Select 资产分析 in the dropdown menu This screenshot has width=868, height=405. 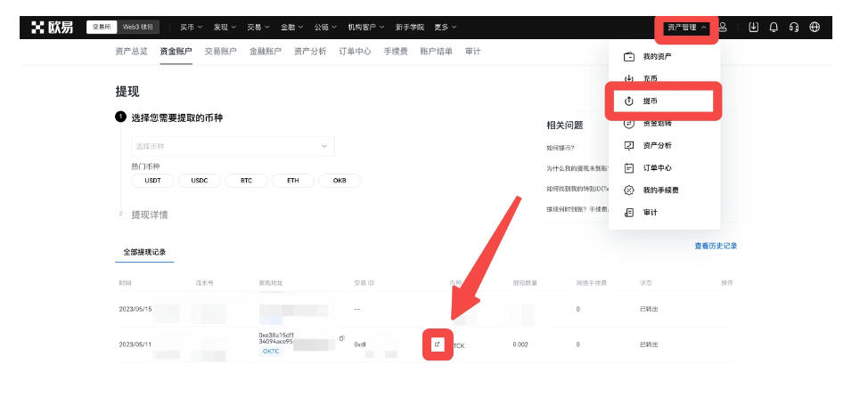657,145
